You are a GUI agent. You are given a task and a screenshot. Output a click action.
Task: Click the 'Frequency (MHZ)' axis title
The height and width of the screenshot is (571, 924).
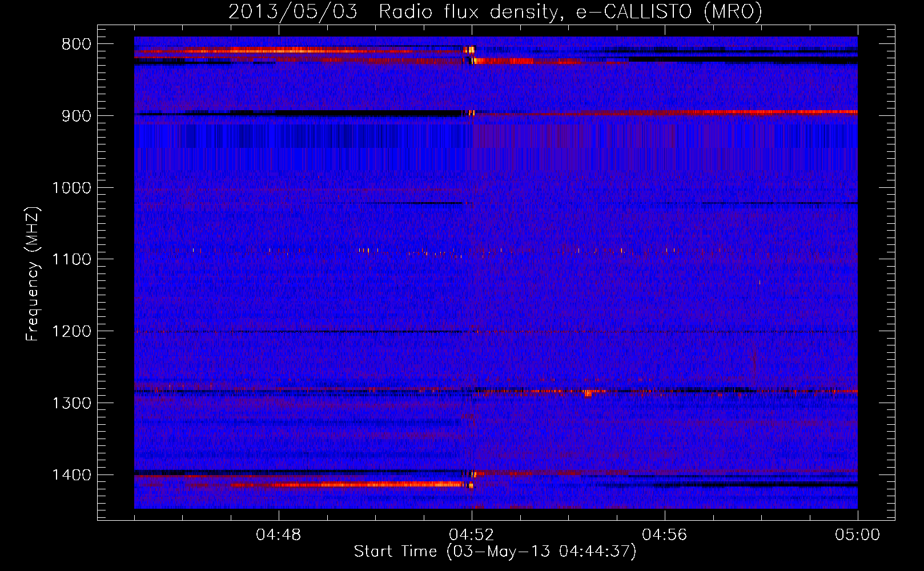pyautogui.click(x=33, y=274)
